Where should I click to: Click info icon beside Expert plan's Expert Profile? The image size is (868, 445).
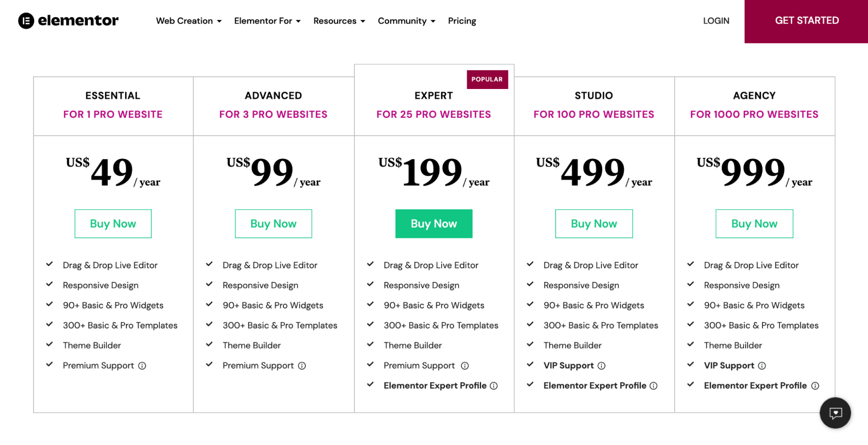coord(494,386)
